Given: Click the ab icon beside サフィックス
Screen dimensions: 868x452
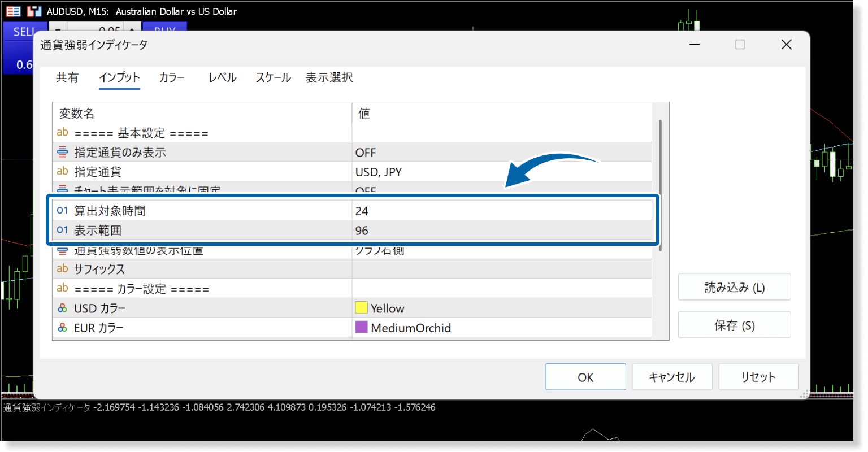Looking at the screenshot, I should (x=62, y=269).
